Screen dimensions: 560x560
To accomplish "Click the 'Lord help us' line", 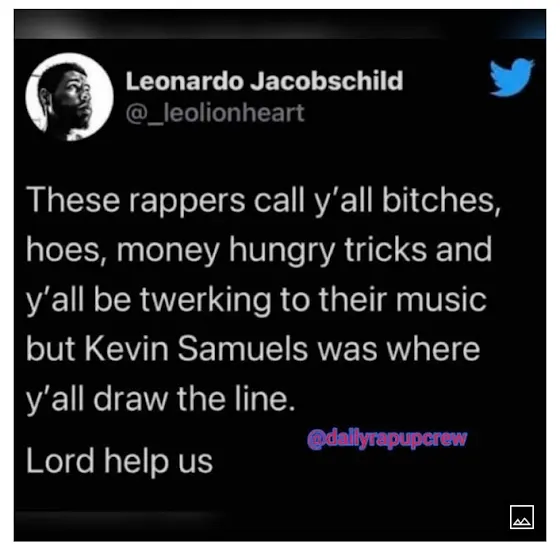I will 119,461.
